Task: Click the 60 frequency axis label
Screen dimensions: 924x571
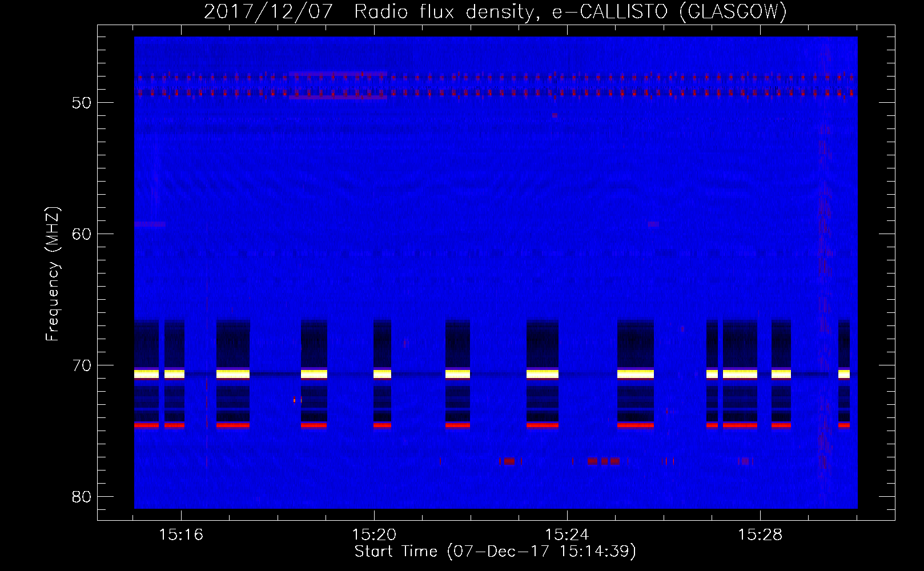Action: click(x=82, y=234)
